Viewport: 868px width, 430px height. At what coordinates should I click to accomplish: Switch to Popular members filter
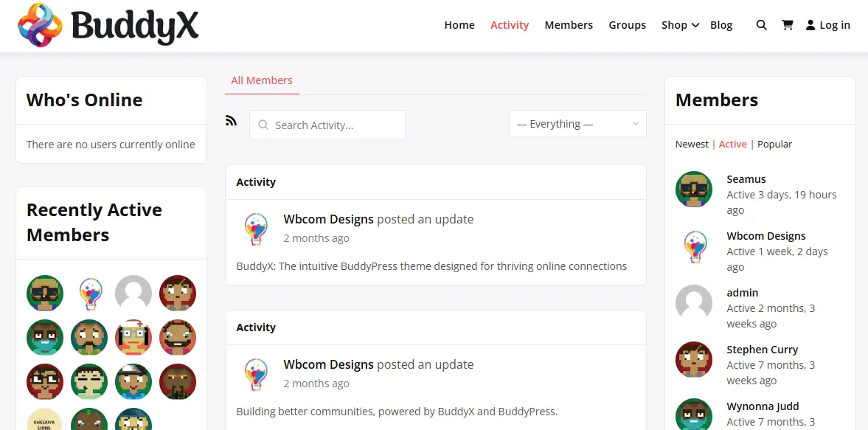click(774, 145)
